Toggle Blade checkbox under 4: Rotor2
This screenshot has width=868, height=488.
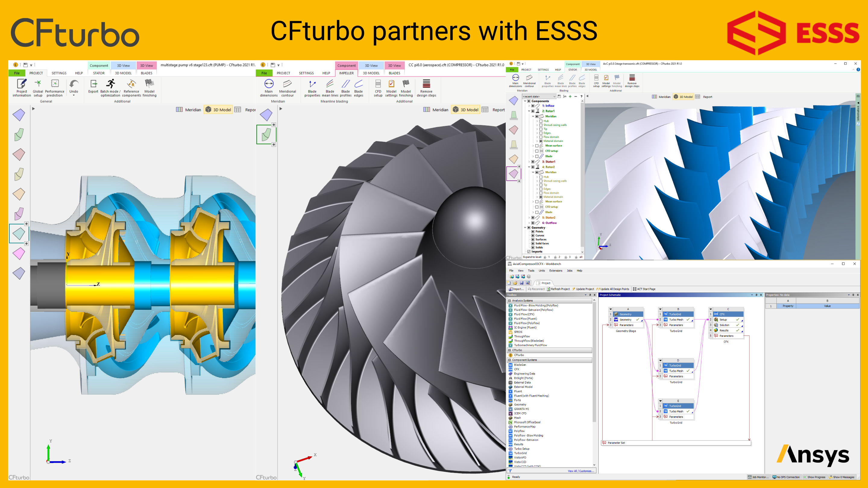(x=537, y=212)
